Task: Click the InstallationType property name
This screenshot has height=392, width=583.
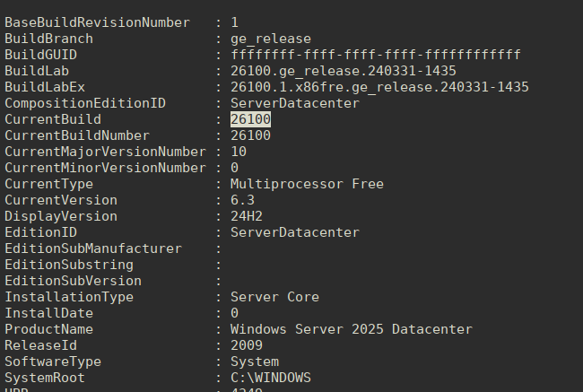Action: coord(69,297)
